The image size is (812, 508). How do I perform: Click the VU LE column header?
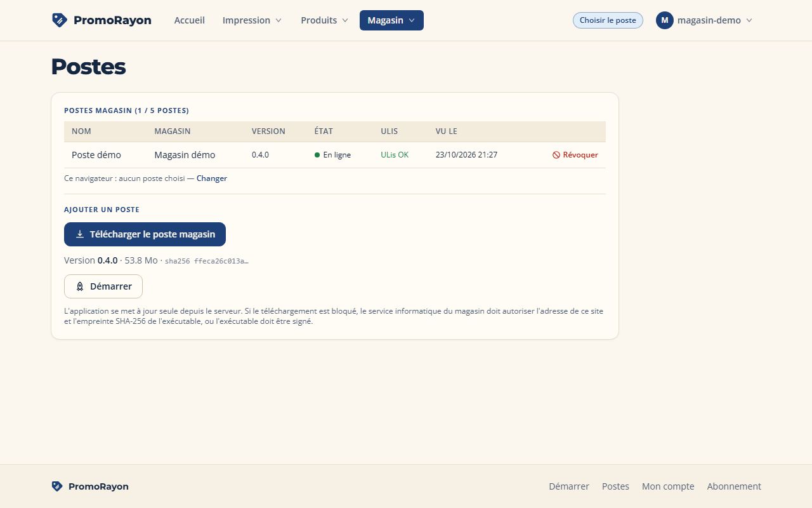click(x=447, y=131)
